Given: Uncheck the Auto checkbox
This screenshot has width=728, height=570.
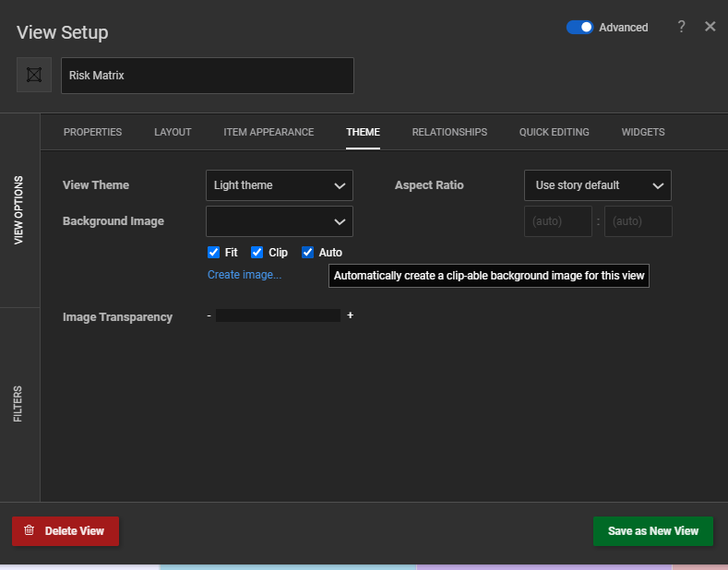Looking at the screenshot, I should [x=307, y=252].
